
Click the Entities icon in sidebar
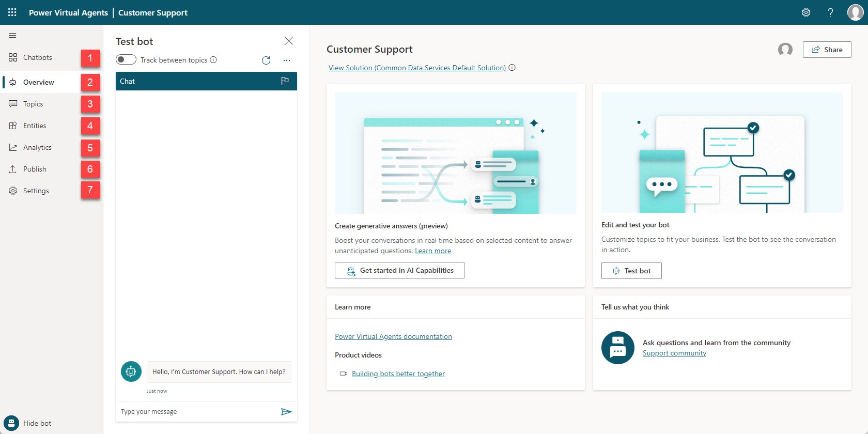point(13,126)
